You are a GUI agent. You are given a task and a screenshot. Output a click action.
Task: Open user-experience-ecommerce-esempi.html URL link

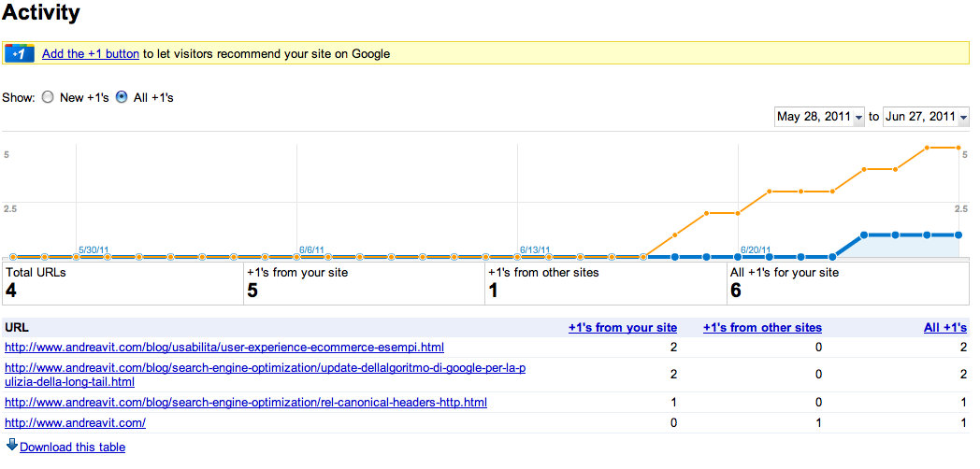tap(223, 348)
